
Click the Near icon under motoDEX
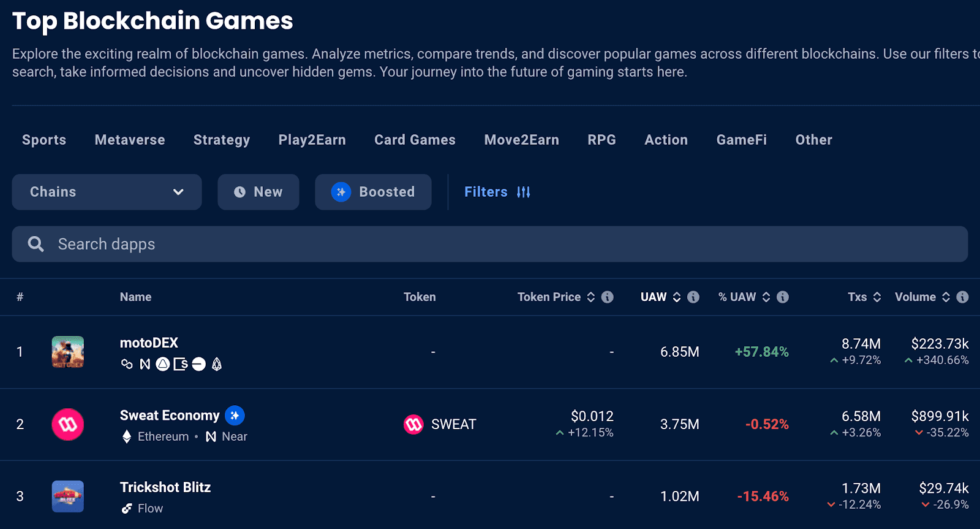tap(145, 364)
